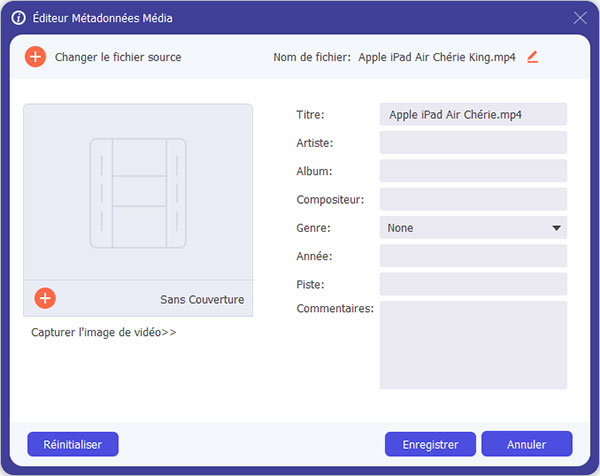Click inside the Commentaires text area

473,344
